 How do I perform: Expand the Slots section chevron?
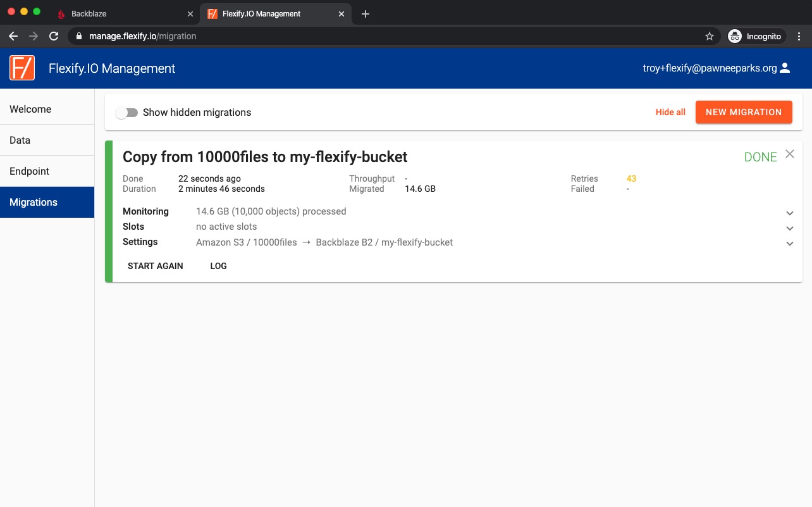pos(790,228)
